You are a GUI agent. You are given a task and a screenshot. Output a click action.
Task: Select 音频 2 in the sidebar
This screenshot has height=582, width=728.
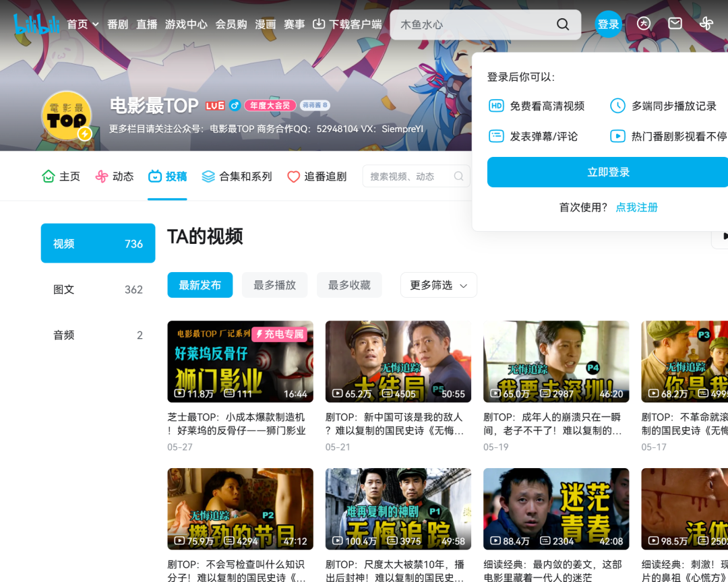click(98, 335)
